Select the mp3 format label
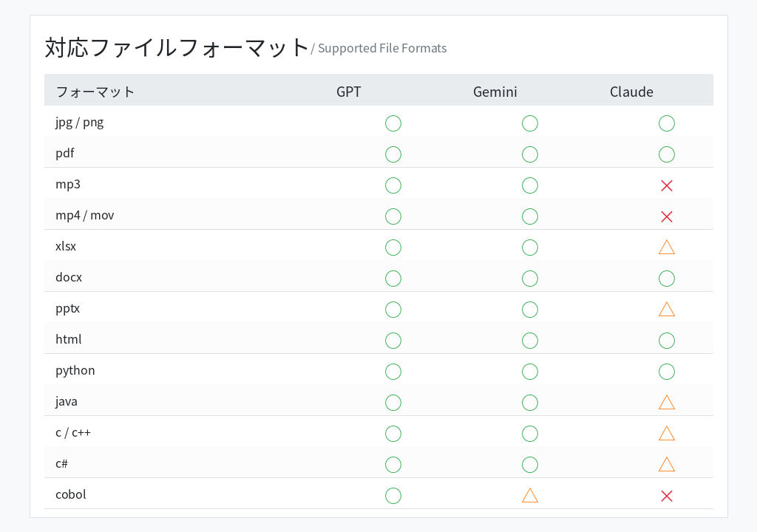The image size is (757, 532). [68, 185]
